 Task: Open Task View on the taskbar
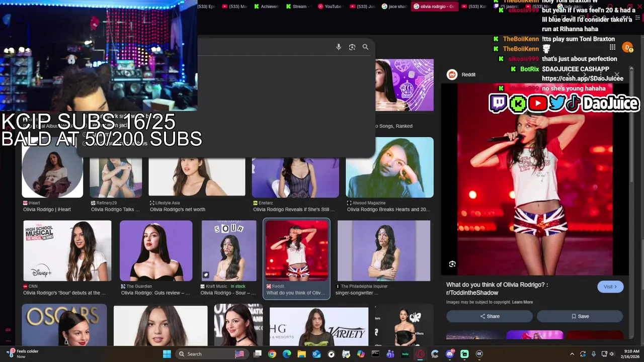coord(257,354)
